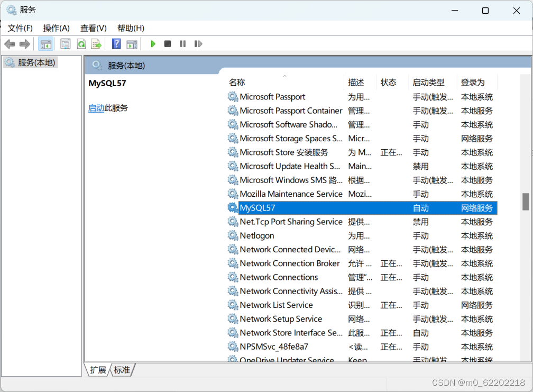This screenshot has width=533, height=392.
Task: Click gear icon beside Microsoft Store 安装服务
Action: point(233,152)
